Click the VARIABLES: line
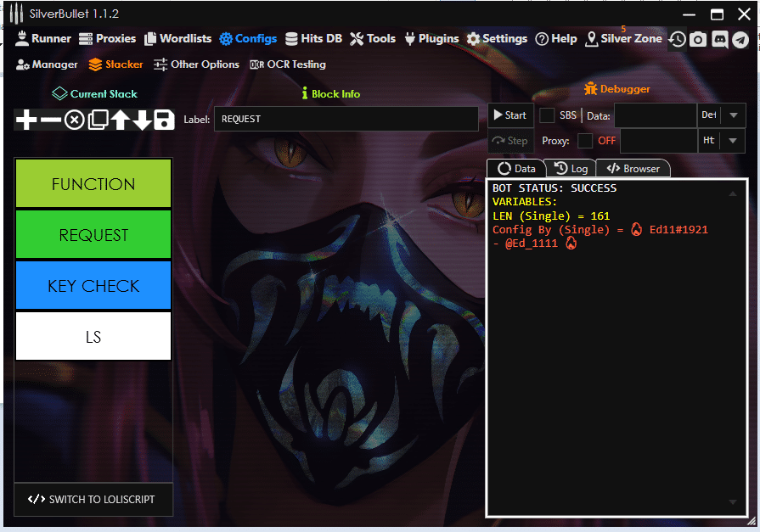 pos(525,202)
